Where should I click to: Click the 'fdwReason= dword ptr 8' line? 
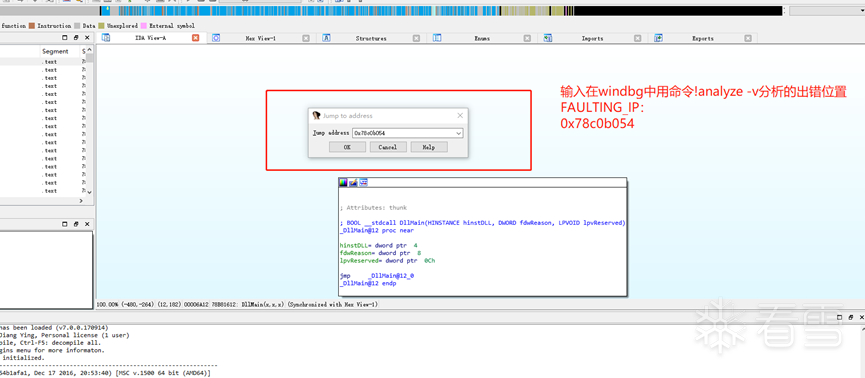[x=380, y=253]
